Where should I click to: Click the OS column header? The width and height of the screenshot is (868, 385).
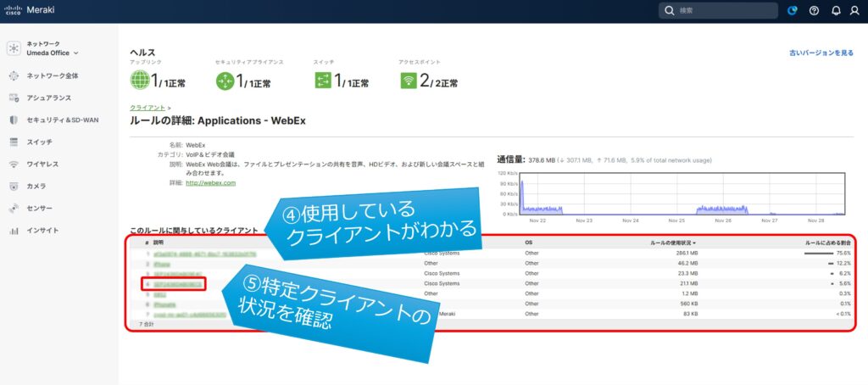(x=529, y=243)
